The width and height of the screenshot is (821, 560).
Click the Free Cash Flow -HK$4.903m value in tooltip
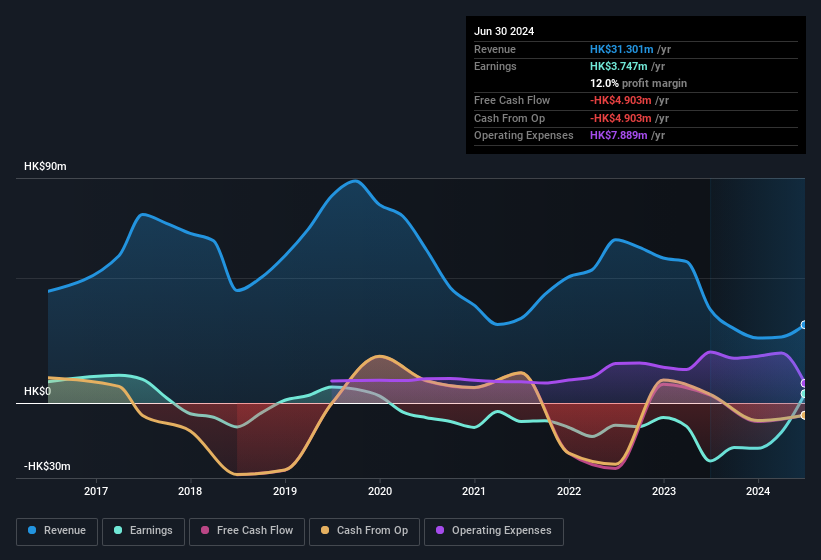[620, 100]
